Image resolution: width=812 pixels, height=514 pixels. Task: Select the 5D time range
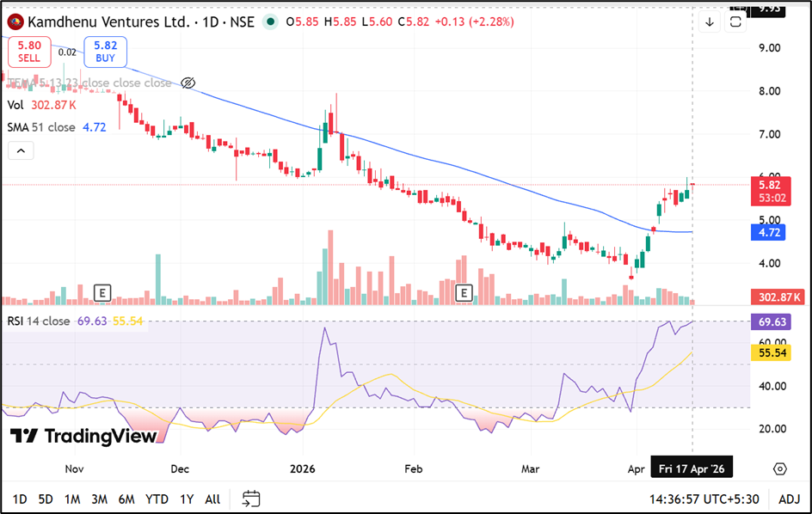click(46, 499)
